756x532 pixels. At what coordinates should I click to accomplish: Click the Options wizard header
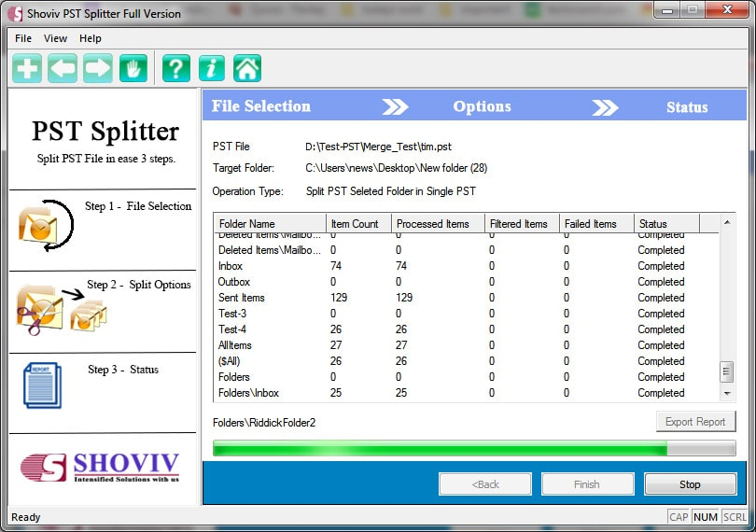482,106
